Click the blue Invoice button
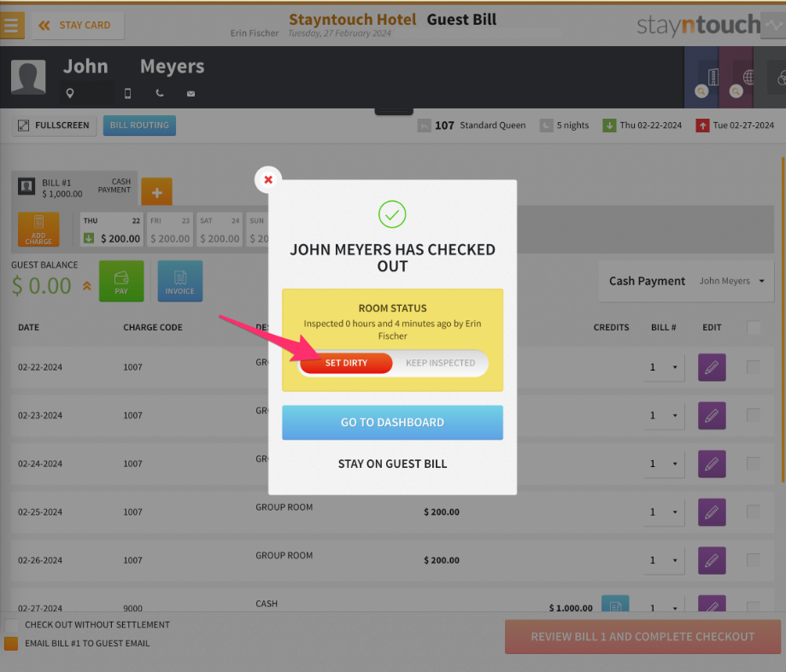The width and height of the screenshot is (786, 672). click(180, 281)
